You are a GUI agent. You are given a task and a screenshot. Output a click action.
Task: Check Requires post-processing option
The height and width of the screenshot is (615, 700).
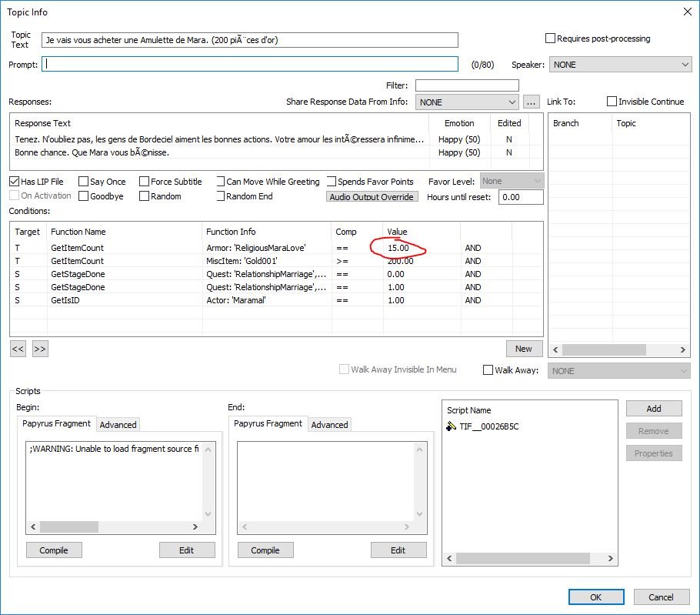(x=550, y=38)
